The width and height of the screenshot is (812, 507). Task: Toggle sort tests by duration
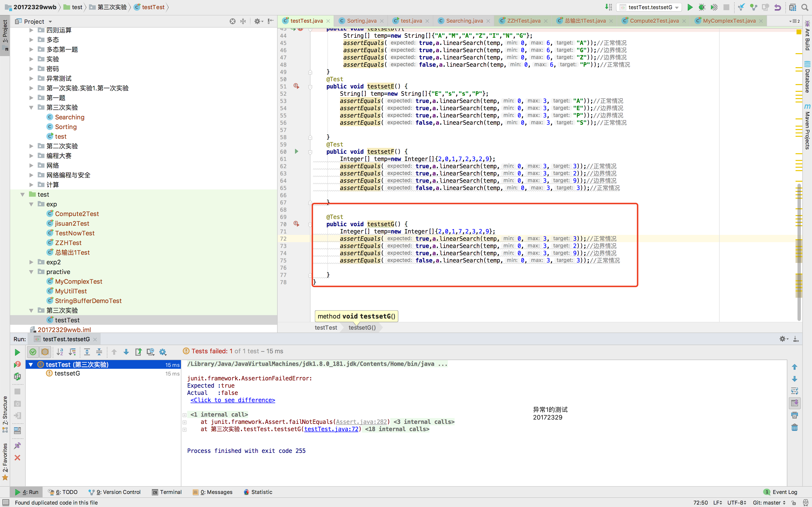click(x=72, y=352)
